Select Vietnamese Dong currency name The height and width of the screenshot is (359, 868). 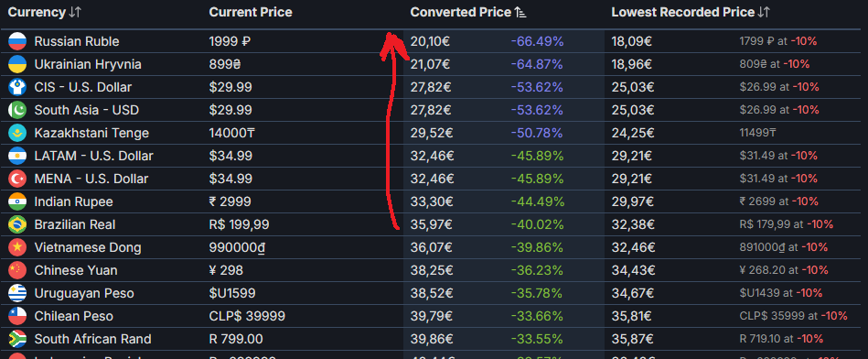coord(88,247)
